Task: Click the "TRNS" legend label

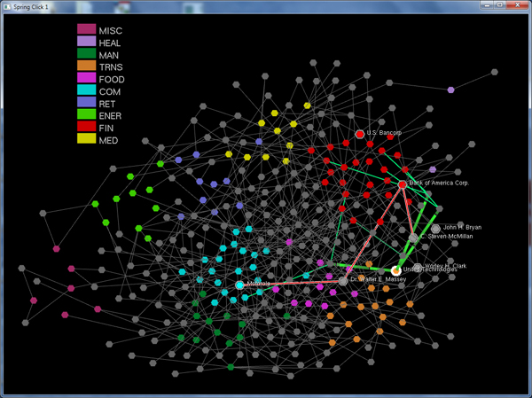Action: [x=111, y=67]
